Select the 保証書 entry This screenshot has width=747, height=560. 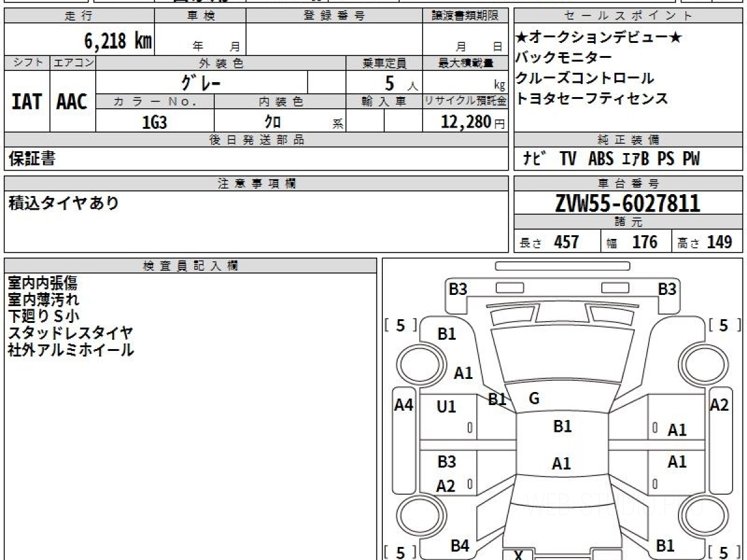point(32,159)
